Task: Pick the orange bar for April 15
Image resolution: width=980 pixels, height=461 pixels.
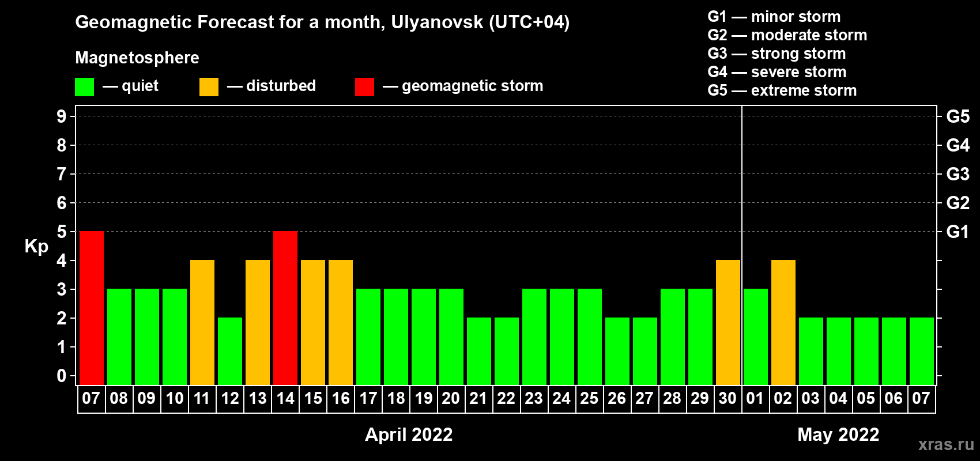Action: pos(313,323)
